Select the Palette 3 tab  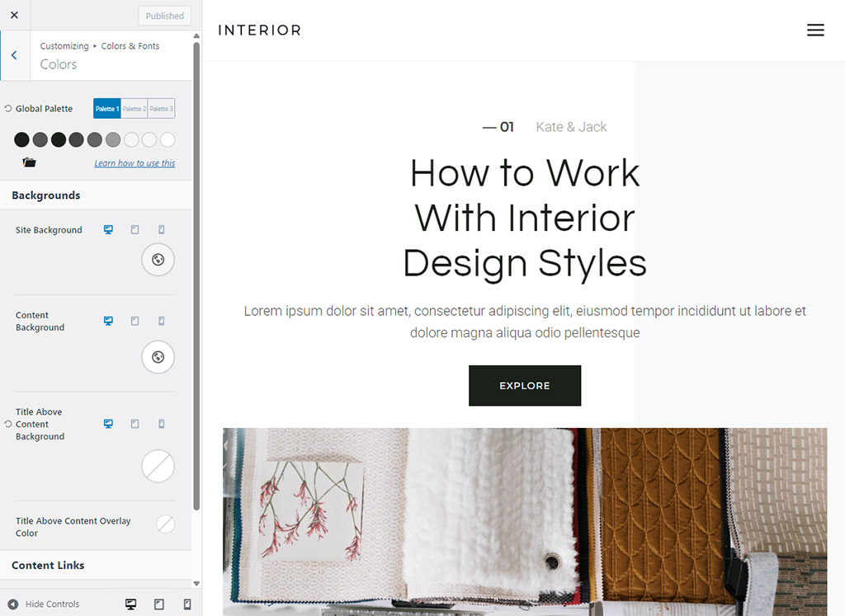click(x=161, y=109)
